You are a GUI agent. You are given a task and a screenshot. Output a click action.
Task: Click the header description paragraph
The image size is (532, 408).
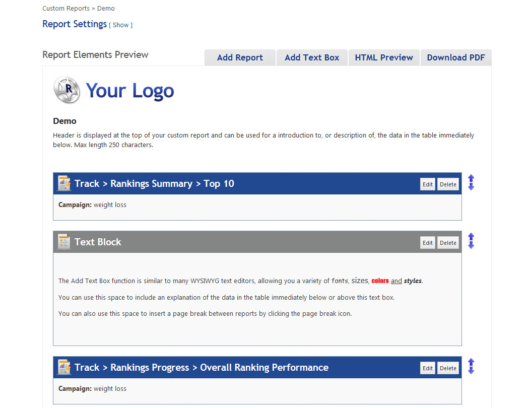[263, 140]
